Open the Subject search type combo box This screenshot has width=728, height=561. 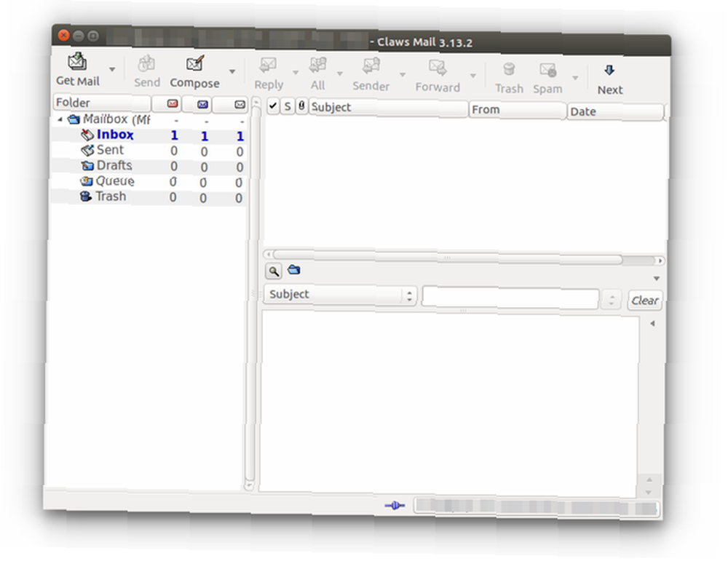coord(340,295)
